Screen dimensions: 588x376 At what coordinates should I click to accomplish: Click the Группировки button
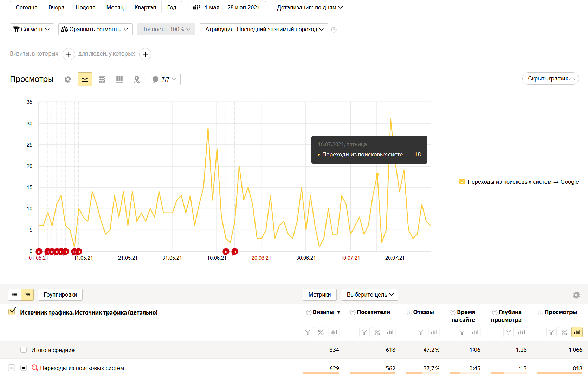click(x=60, y=294)
